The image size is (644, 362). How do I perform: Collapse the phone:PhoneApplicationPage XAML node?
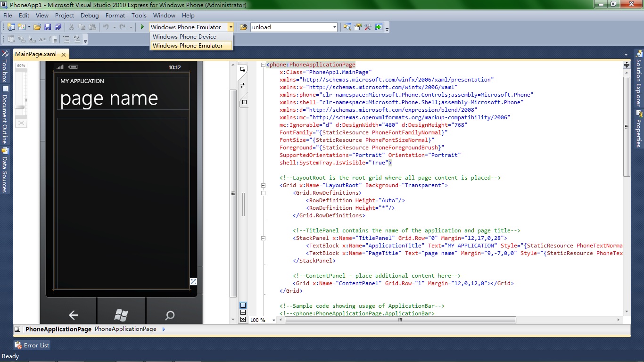(x=264, y=65)
